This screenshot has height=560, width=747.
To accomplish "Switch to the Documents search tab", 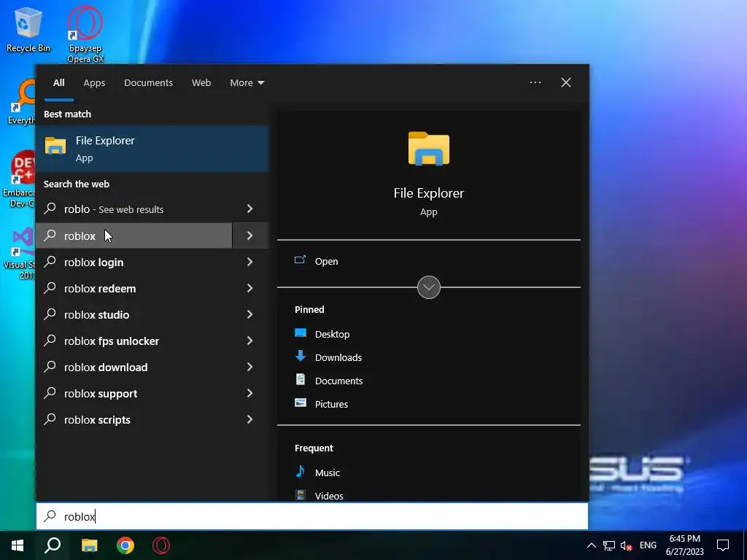I will pos(148,83).
